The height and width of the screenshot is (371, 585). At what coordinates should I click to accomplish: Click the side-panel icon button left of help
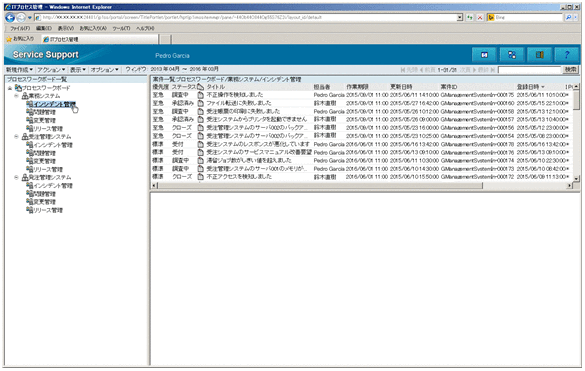click(539, 55)
